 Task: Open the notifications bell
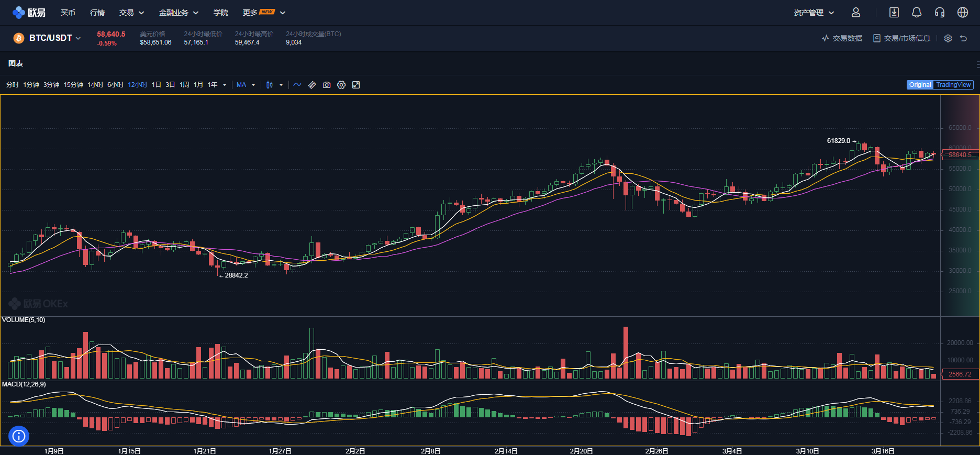(x=917, y=12)
